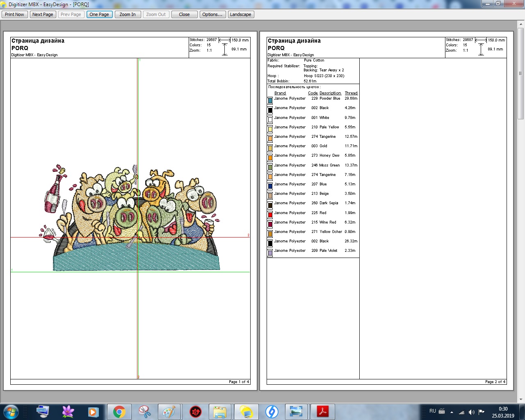This screenshot has height=420, width=525.
Task: Switch the page to Landscape orientation
Action: click(241, 14)
